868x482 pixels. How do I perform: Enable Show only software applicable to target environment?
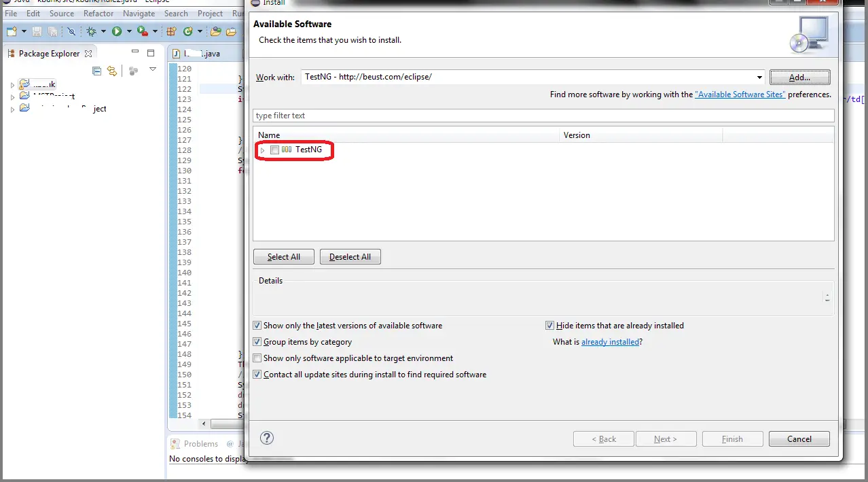tap(257, 358)
